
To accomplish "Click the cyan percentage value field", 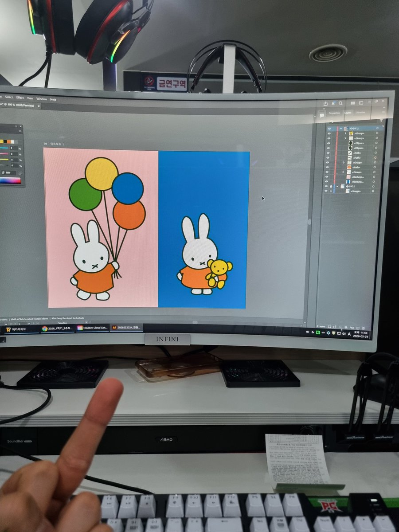I will 14,148.
